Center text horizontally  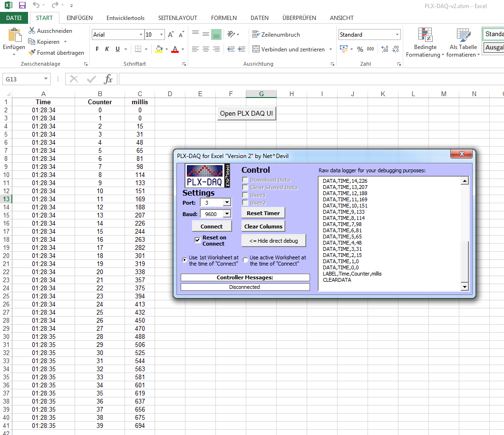pos(206,49)
